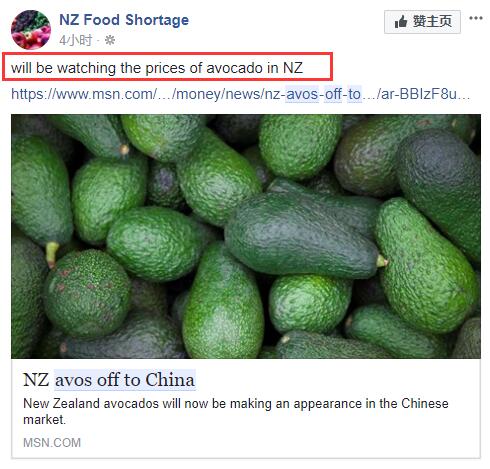Open the msn.com article URL link
Viewport: 490px width, 469px height.
coord(241,94)
